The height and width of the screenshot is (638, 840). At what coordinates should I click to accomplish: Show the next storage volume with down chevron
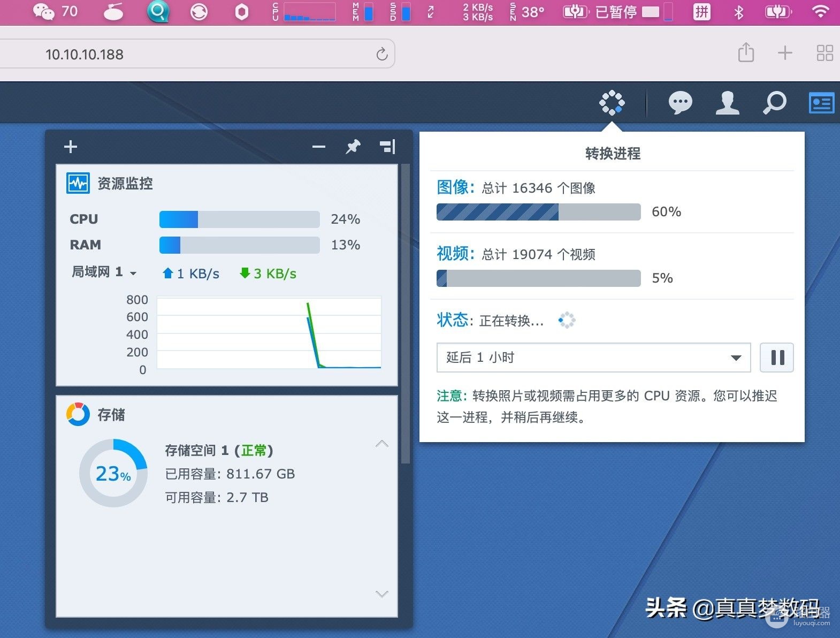(382, 594)
